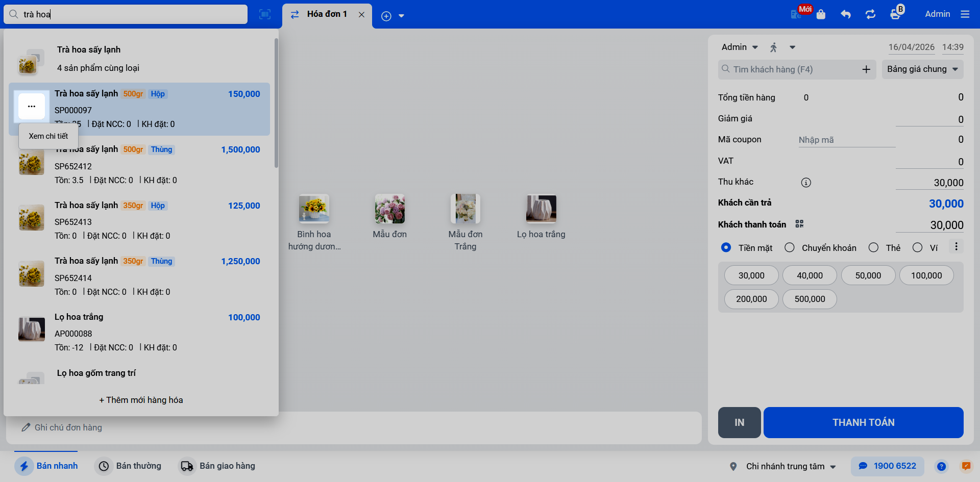Open the e-invoice icon marked Mới
This screenshot has width=980, height=482.
[x=796, y=14]
